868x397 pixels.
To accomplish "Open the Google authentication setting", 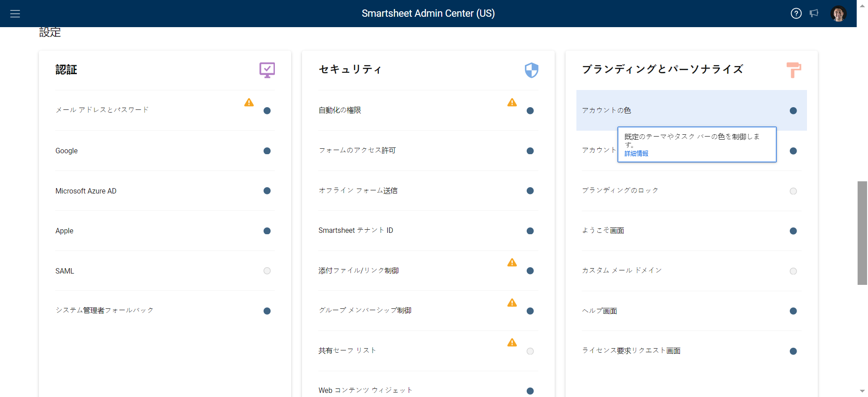I will pyautogui.click(x=165, y=151).
